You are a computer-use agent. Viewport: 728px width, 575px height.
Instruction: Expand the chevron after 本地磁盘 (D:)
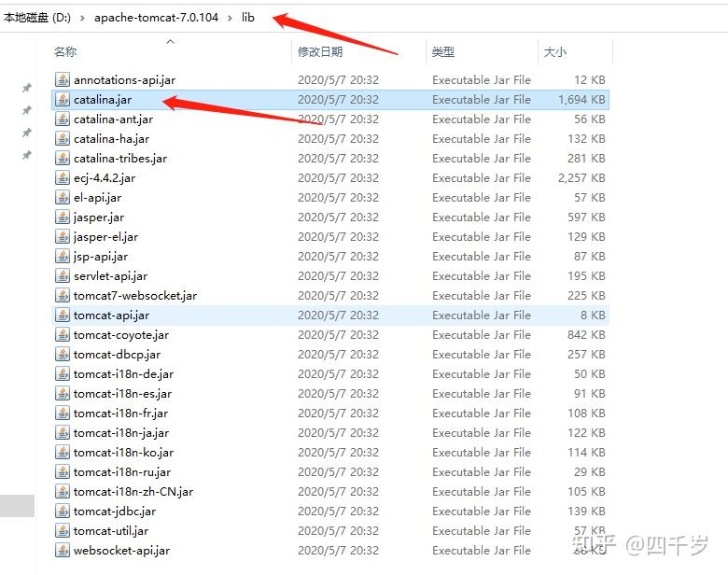point(82,18)
